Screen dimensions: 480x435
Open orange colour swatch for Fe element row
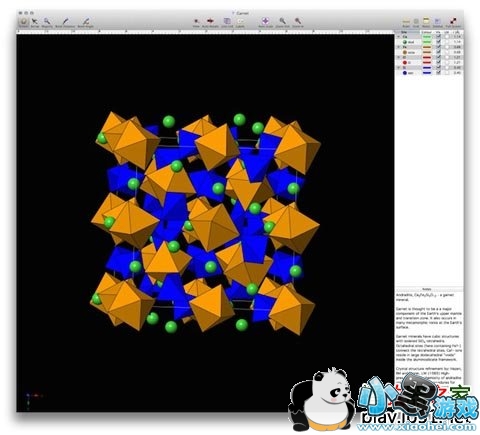[x=427, y=47]
